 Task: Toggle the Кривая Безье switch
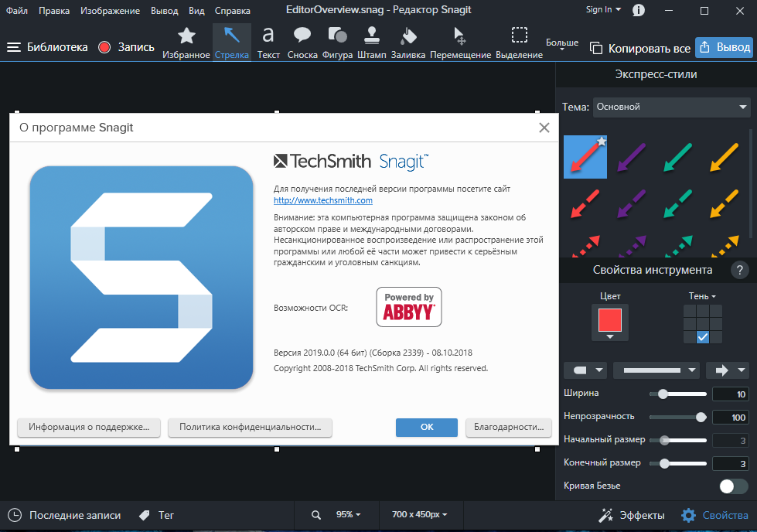[733, 486]
